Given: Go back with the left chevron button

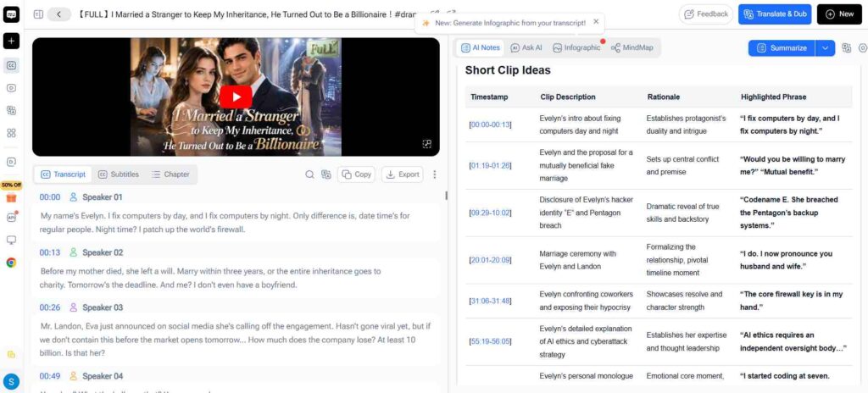Looking at the screenshot, I should 59,14.
